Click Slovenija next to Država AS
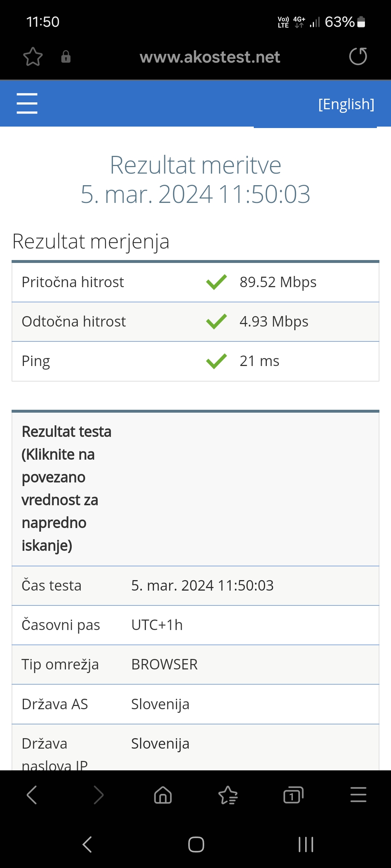Viewport: 391px width, 868px height. click(160, 704)
